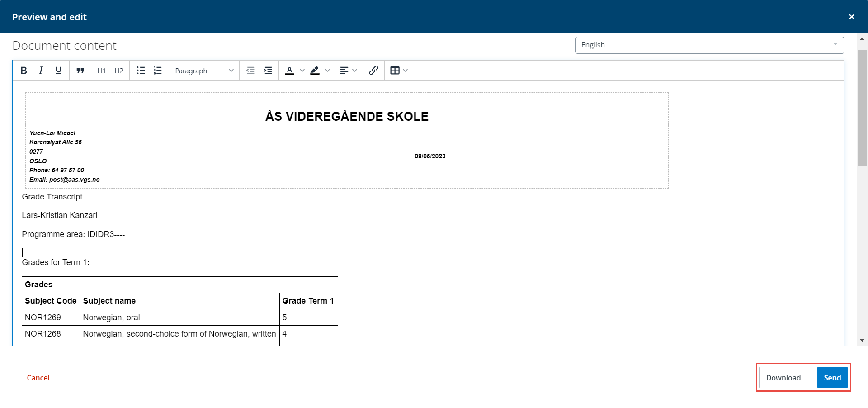This screenshot has height=408, width=868.
Task: Click the Grade Term 1 column header
Action: point(308,301)
